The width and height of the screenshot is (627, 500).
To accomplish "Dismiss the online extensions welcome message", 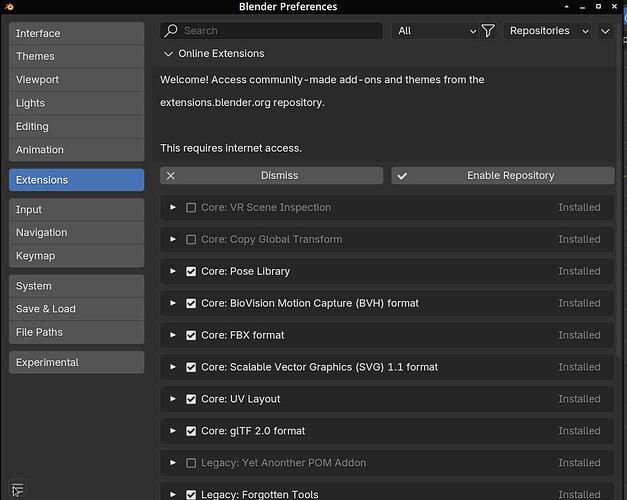I will [x=272, y=176].
